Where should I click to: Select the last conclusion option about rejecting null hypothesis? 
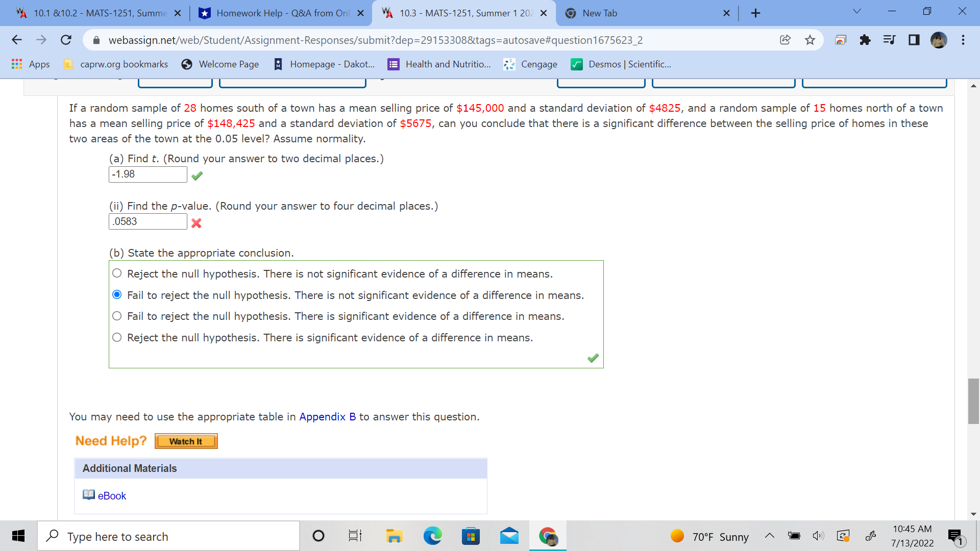click(117, 337)
